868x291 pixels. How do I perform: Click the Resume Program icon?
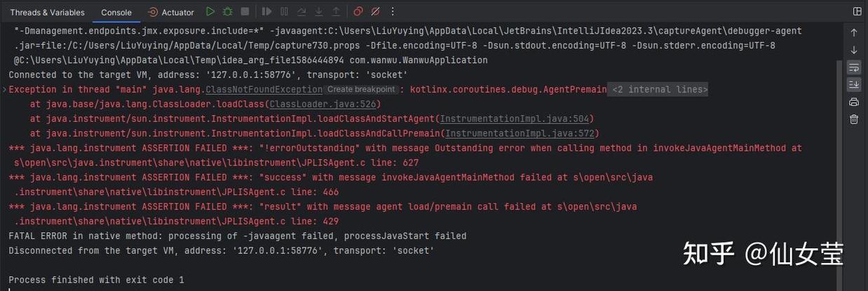tap(266, 12)
